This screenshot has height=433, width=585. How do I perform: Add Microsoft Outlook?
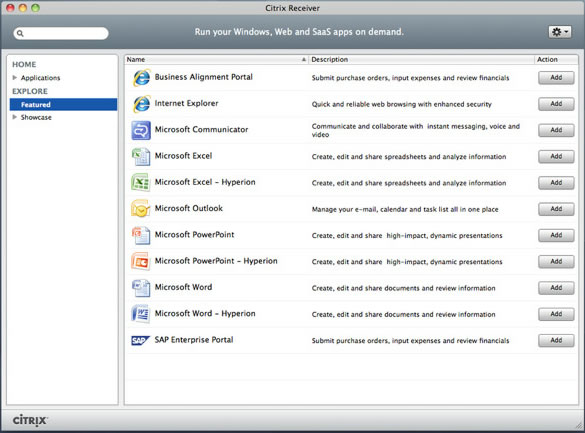click(x=556, y=209)
